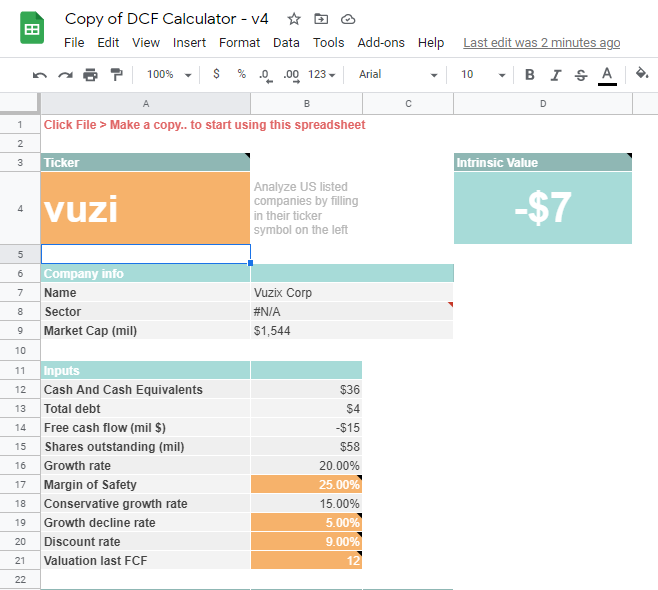Select the vuzi ticker cell

pos(146,209)
